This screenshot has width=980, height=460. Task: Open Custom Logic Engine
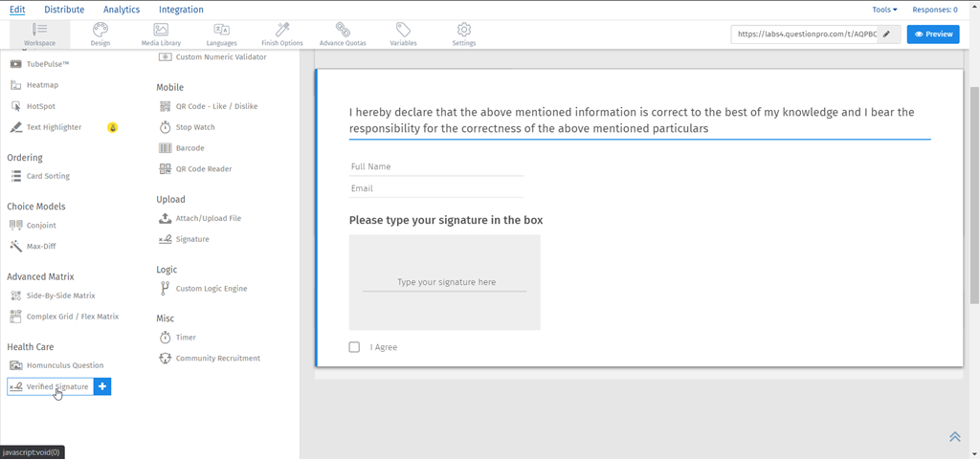(203, 289)
